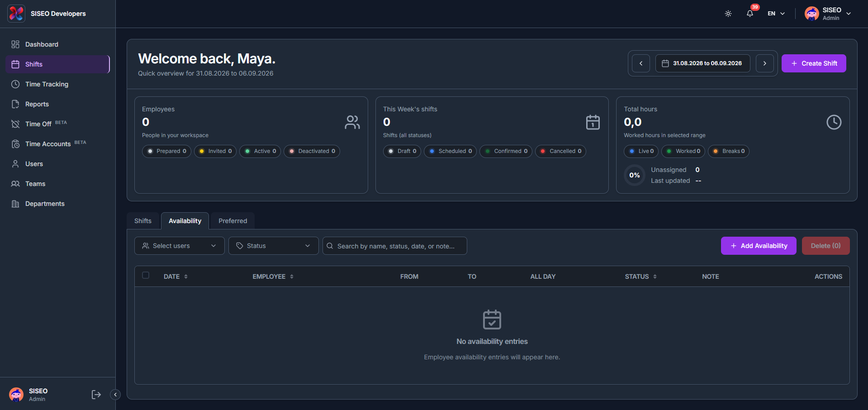Click the magnifier icon in search field
The image size is (868, 410).
pos(330,246)
